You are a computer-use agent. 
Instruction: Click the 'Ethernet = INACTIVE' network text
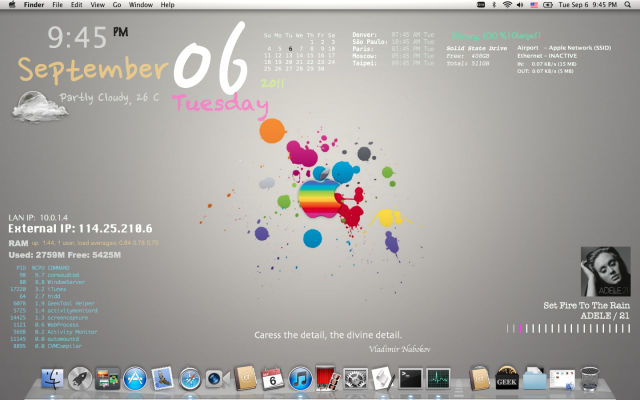pos(547,56)
